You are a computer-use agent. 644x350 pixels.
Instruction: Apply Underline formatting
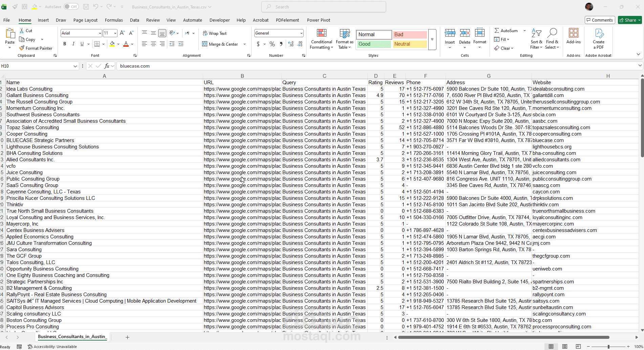[x=82, y=44]
